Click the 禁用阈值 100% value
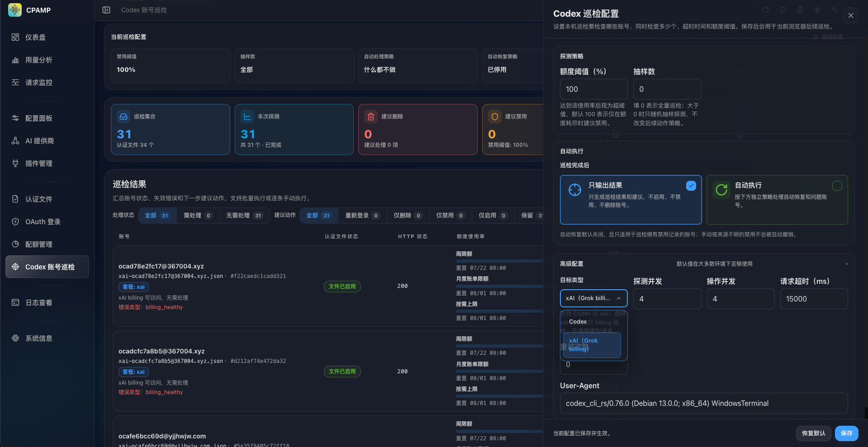Screen dimensions: 868x447 point(126,70)
